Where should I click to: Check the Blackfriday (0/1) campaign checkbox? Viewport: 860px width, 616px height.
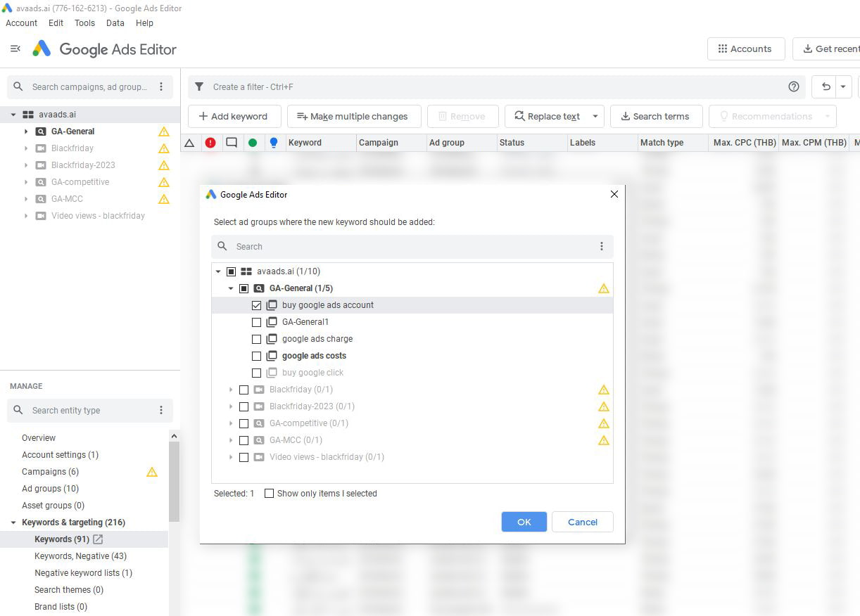(x=244, y=390)
